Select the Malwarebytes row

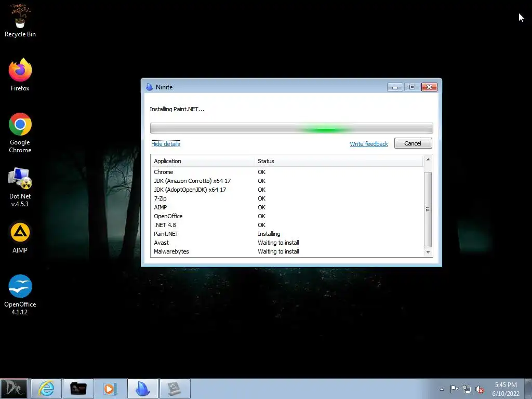pyautogui.click(x=287, y=251)
